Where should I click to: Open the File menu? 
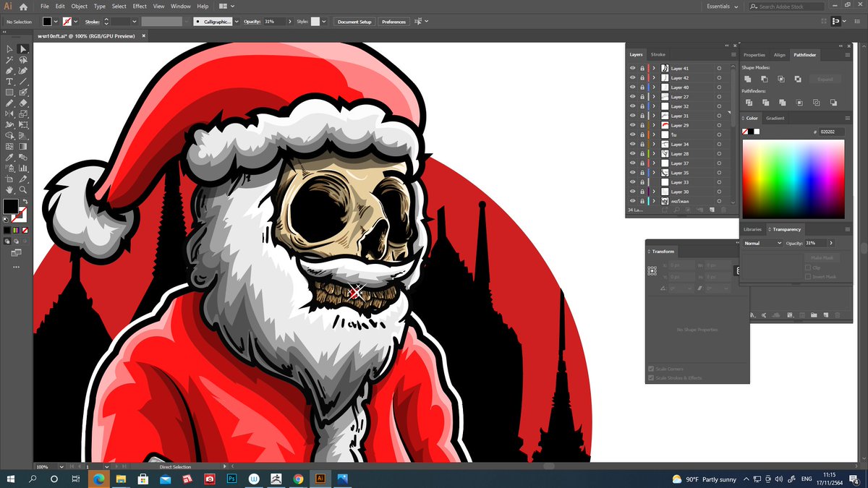[45, 7]
